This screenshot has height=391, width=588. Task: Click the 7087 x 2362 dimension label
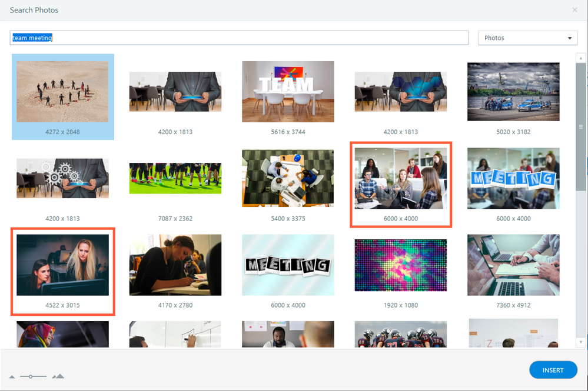click(175, 218)
